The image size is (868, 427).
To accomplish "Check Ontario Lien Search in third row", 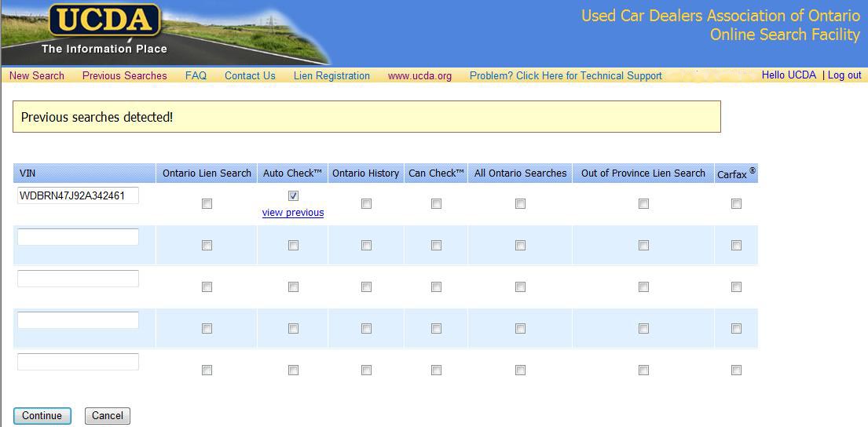I will pyautogui.click(x=207, y=287).
